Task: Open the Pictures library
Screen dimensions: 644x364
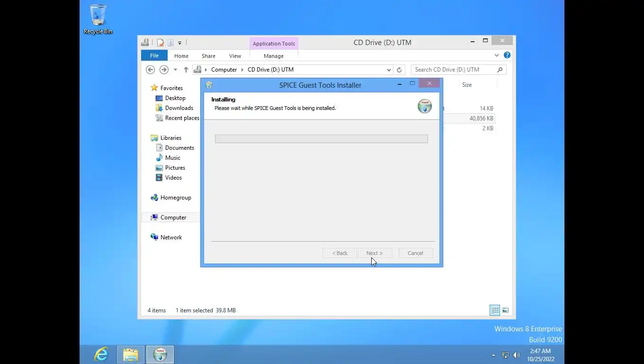Action: click(175, 168)
